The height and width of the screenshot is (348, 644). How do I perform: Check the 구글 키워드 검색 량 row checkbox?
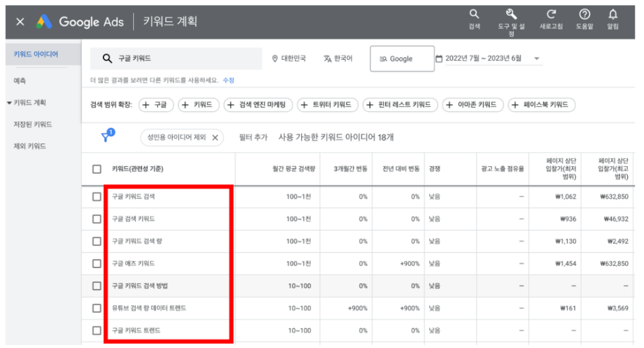coord(97,241)
